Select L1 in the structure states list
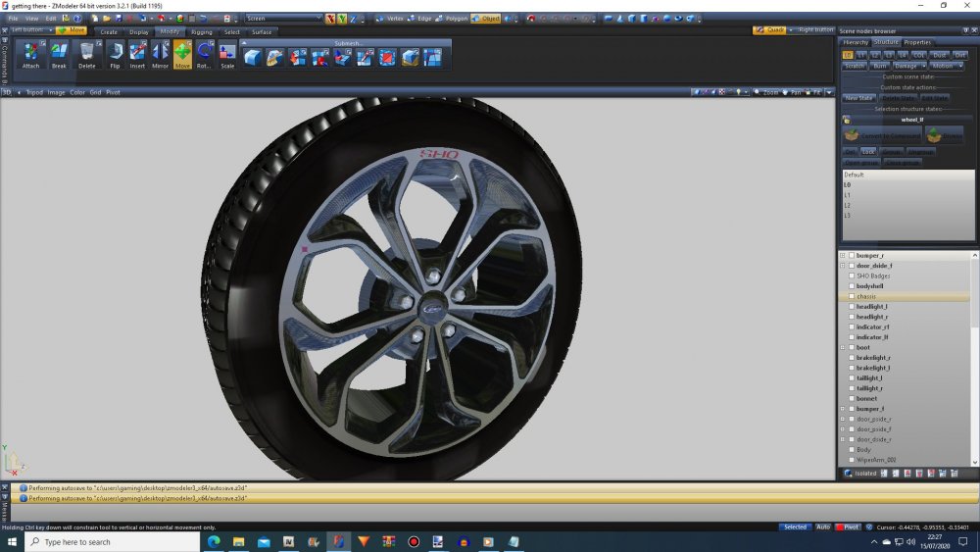 tap(848, 195)
